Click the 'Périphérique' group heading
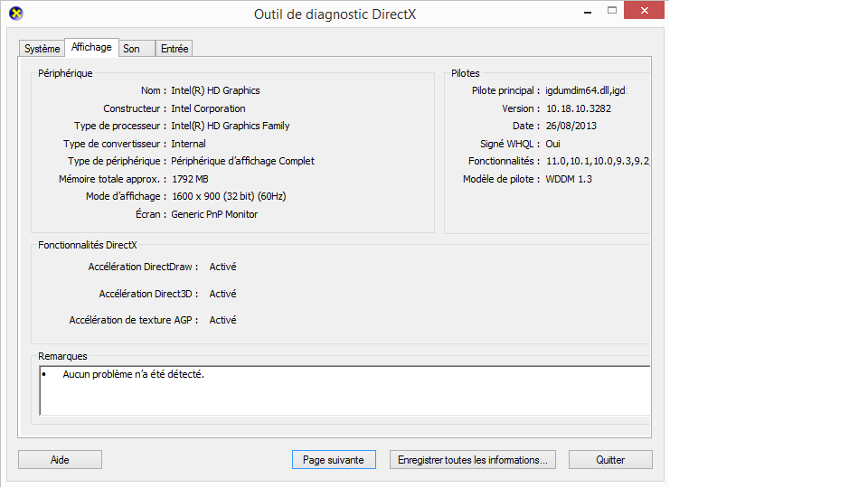This screenshot has width=868, height=488. tap(65, 73)
